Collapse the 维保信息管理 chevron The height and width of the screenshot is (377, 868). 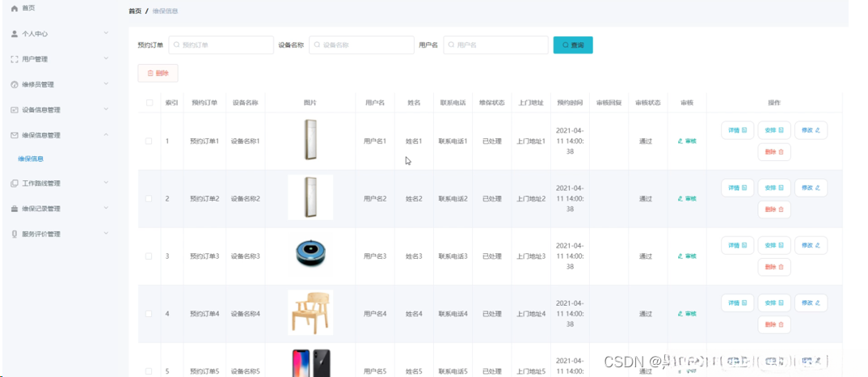coord(106,135)
